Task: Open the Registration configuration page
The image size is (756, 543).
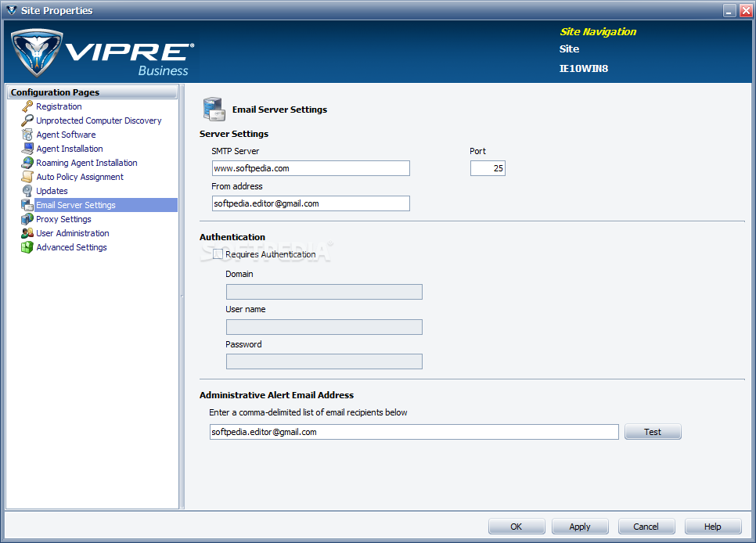Action: pyautogui.click(x=59, y=106)
